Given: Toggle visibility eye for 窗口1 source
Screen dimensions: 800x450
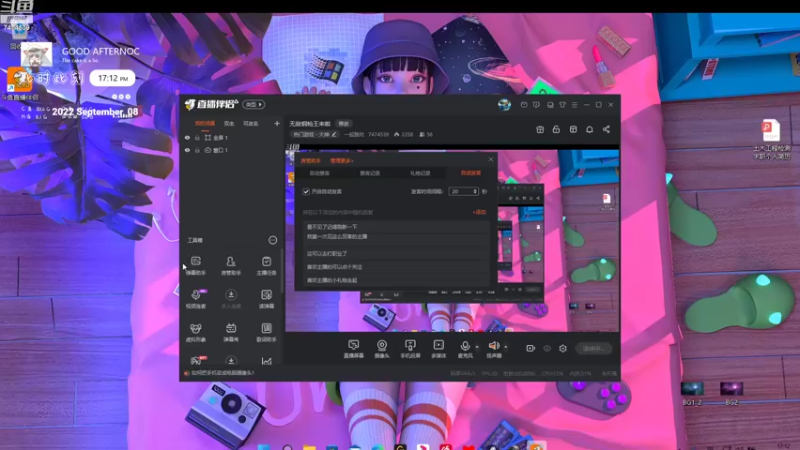Looking at the screenshot, I should 187,151.
